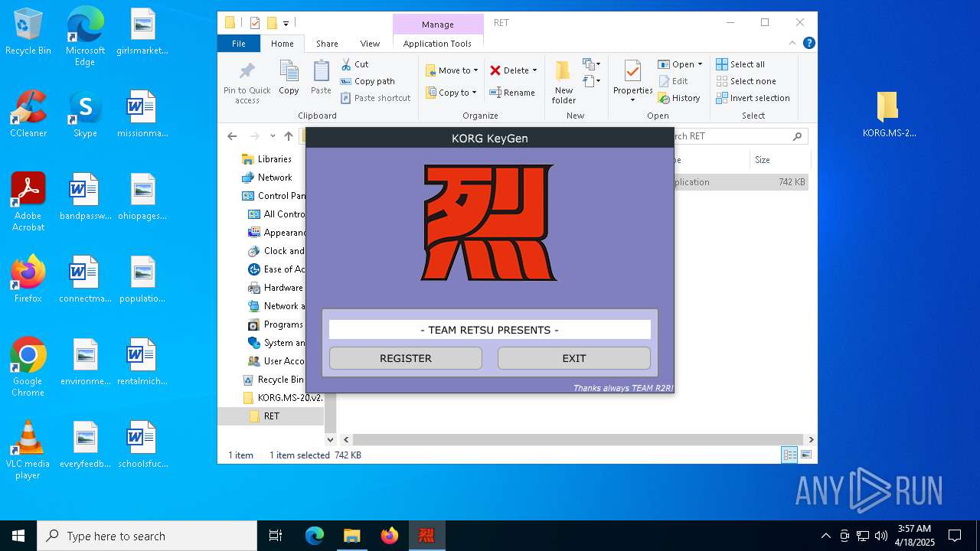980x551 pixels.
Task: Select the Recycle Bin tree item
Action: coord(280,380)
